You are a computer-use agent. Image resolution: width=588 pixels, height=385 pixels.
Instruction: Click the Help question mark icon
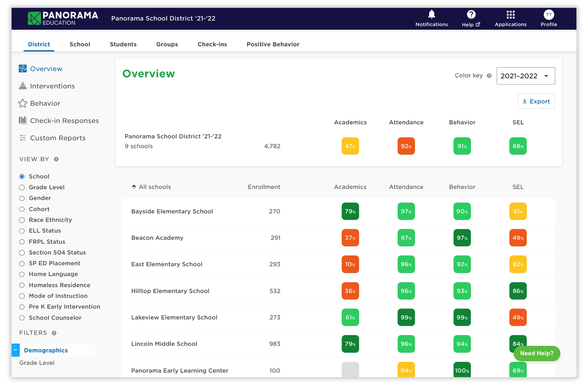click(471, 15)
